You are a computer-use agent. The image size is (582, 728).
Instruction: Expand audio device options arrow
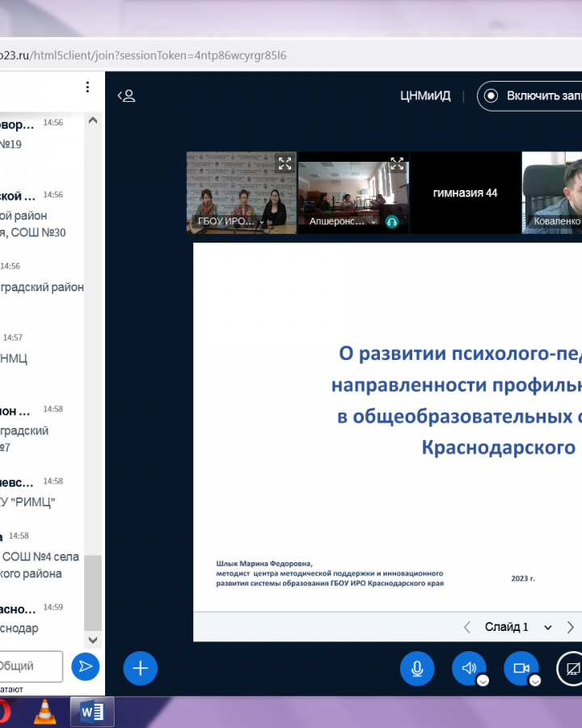(x=483, y=681)
